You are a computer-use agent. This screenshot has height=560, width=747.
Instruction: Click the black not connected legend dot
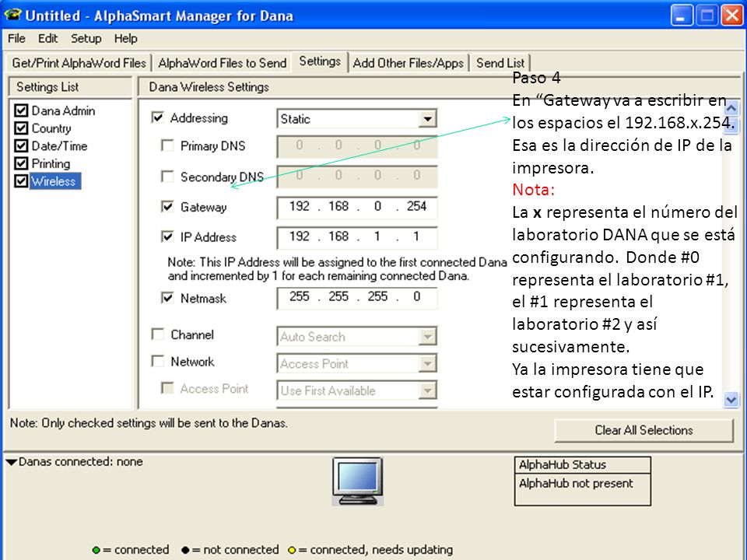tap(185, 550)
